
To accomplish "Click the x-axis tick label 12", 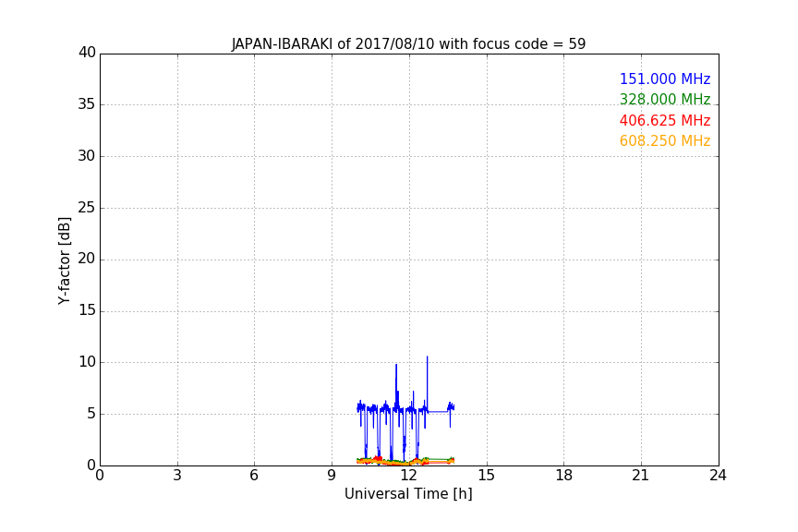I will [x=409, y=476].
